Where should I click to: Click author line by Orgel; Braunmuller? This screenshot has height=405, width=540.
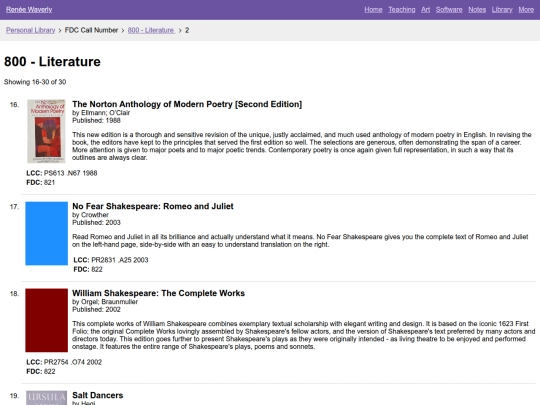coord(105,302)
